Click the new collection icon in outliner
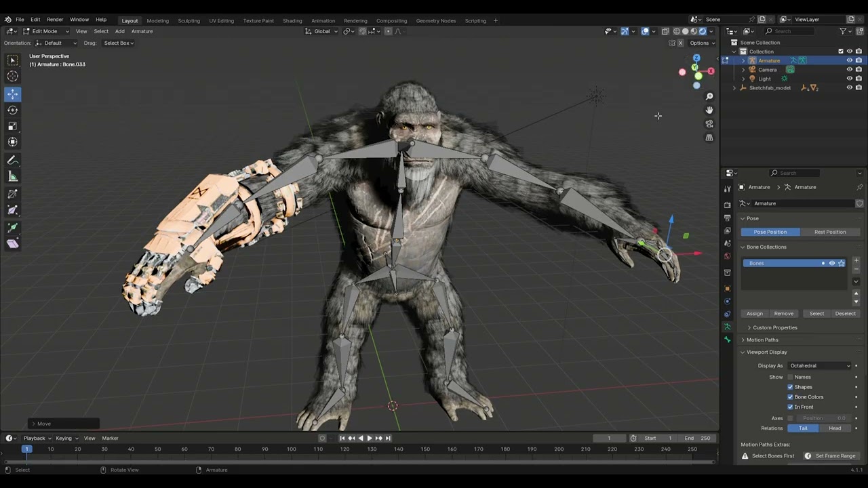Image resolution: width=868 pixels, height=488 pixels. pyautogui.click(x=861, y=31)
